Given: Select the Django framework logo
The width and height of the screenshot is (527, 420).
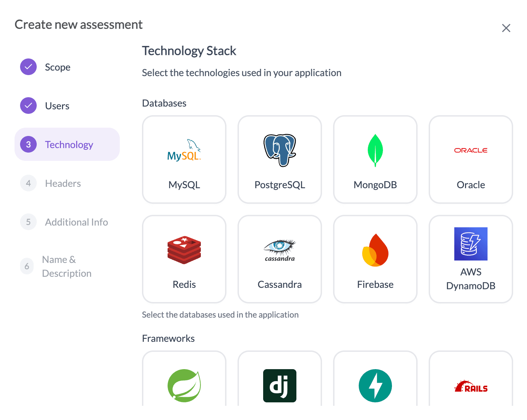Looking at the screenshot, I should click(x=279, y=385).
